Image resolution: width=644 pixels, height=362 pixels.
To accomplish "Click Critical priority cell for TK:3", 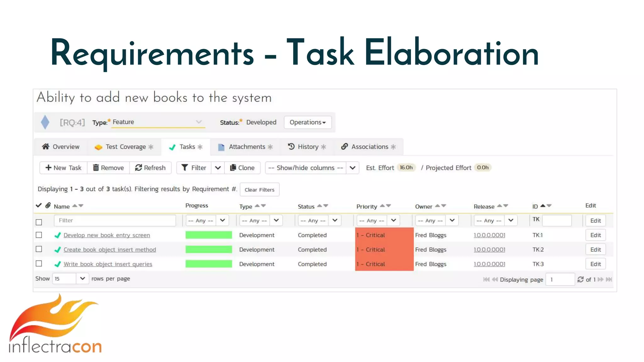I will point(384,264).
